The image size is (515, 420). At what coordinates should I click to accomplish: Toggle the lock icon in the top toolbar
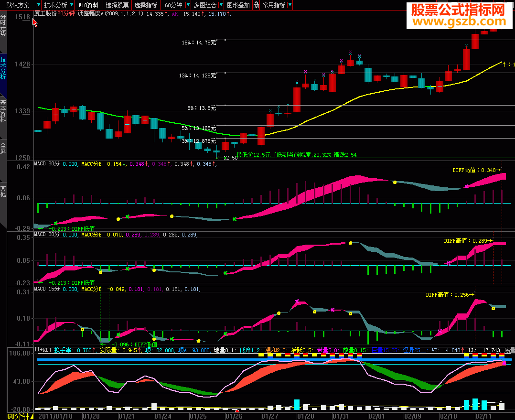pos(256,5)
